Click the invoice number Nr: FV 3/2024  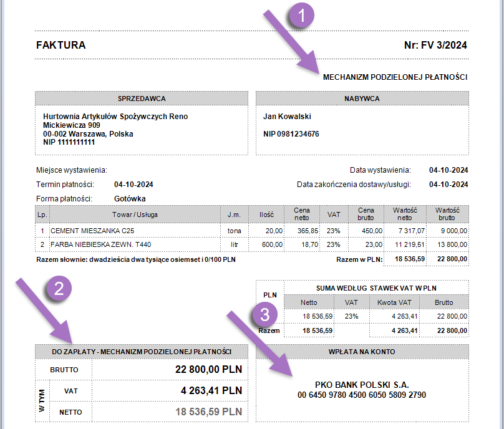coord(435,46)
